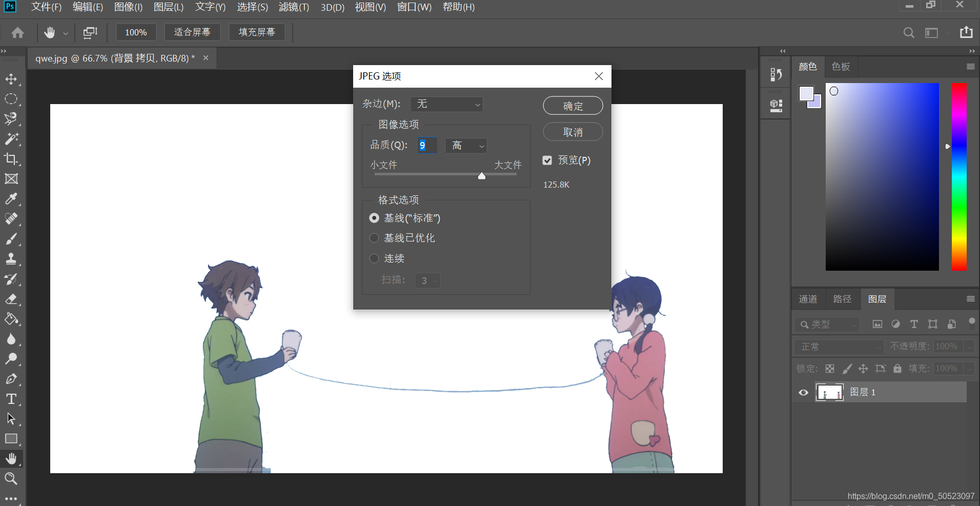Switch to the 通道 tab
Screen dimensions: 980x506
(808, 299)
